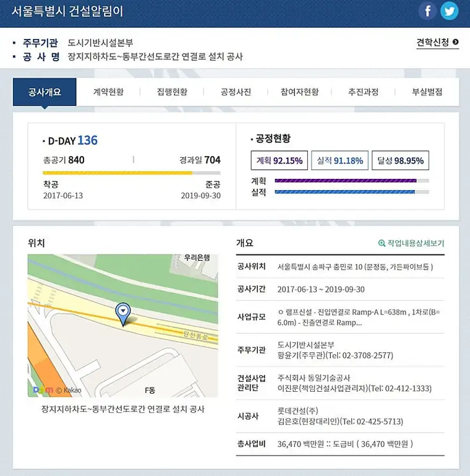Click the 주식회사 동일기술공사 company name
470x476 pixels.
tap(314, 378)
